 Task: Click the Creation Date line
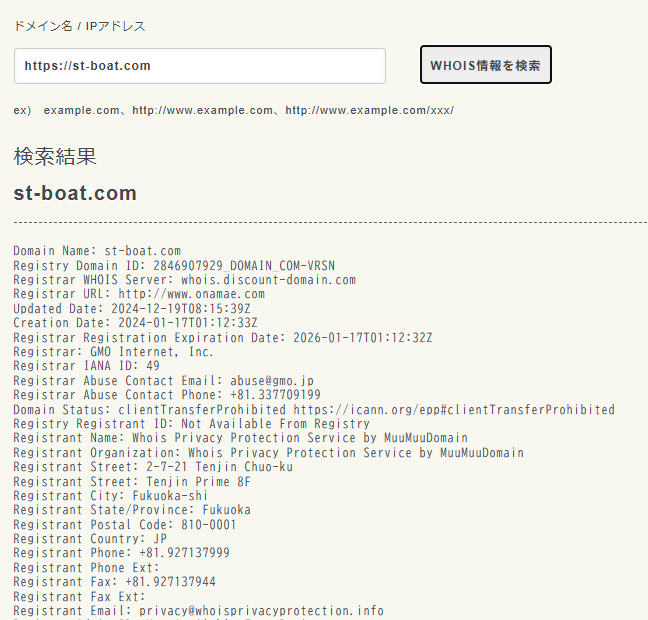[135, 323]
